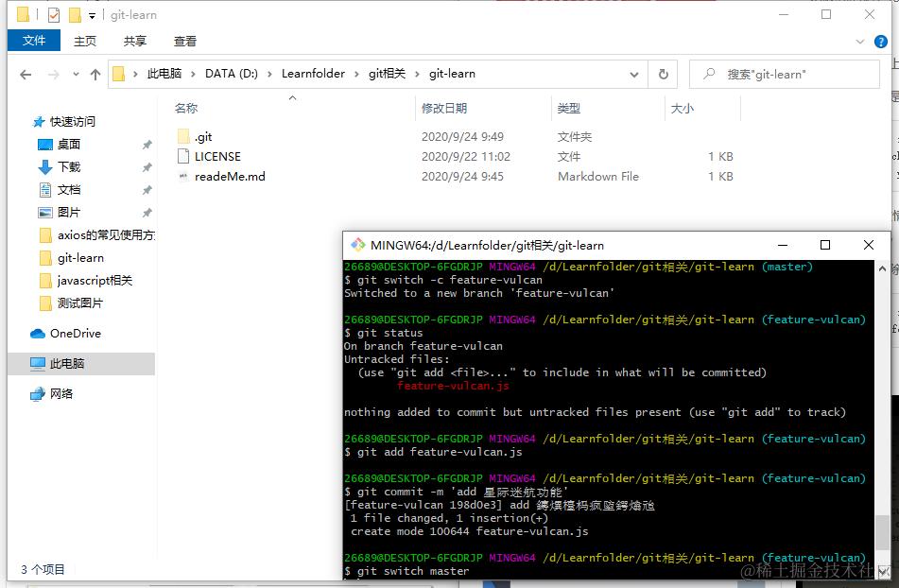
Task: Open Git Bash window menu icon
Action: [x=358, y=245]
